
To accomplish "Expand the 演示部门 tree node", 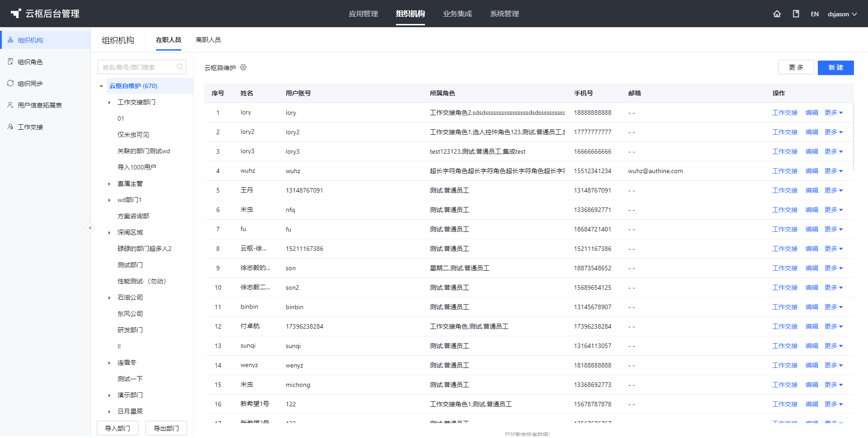I will pos(109,395).
